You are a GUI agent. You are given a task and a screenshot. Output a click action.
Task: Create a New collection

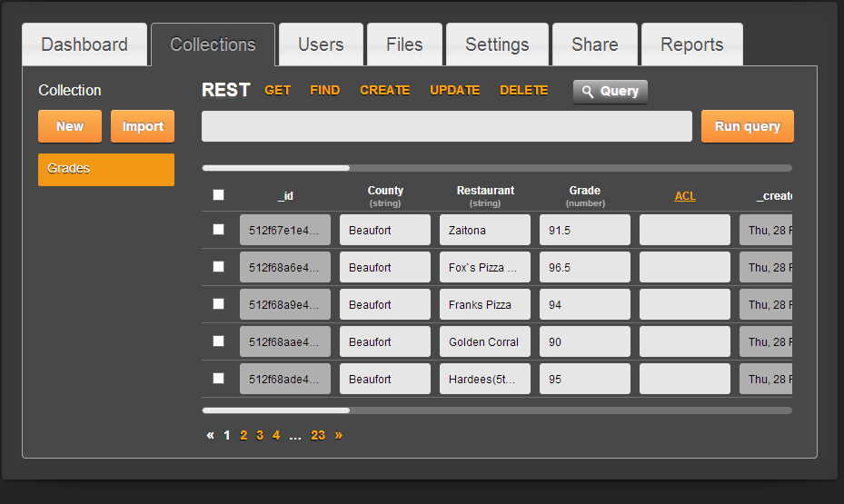pos(70,126)
